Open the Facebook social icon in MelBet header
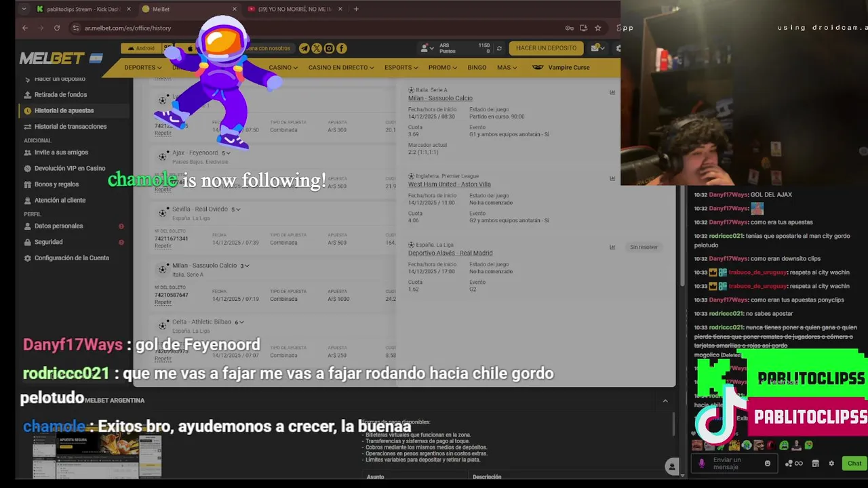The height and width of the screenshot is (488, 868). (341, 48)
